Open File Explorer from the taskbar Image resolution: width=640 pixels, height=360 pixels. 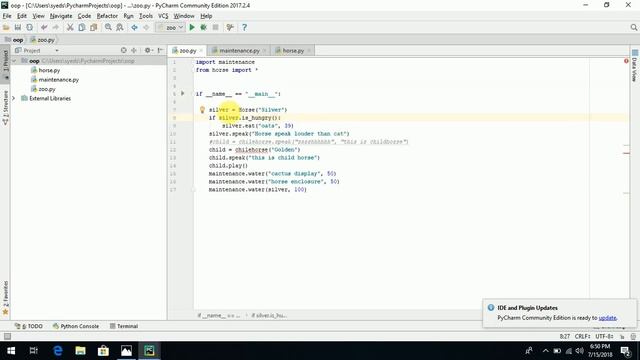click(80, 351)
